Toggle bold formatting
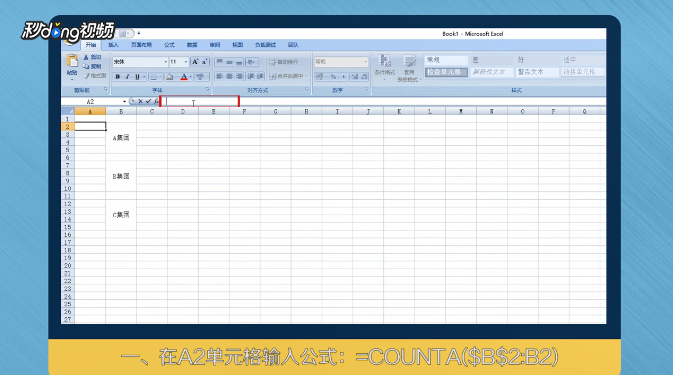This screenshot has width=673, height=375. click(118, 77)
